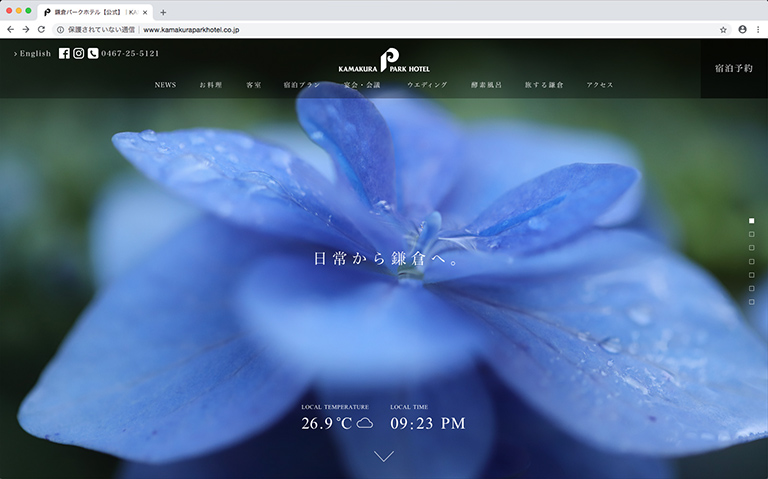Click the not-secure info icon in address bar
768x479 pixels.
60,30
